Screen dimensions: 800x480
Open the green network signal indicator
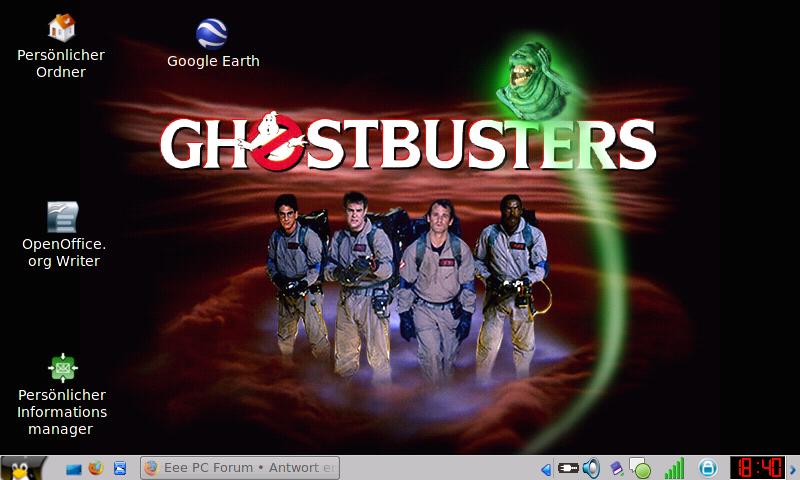click(x=675, y=468)
